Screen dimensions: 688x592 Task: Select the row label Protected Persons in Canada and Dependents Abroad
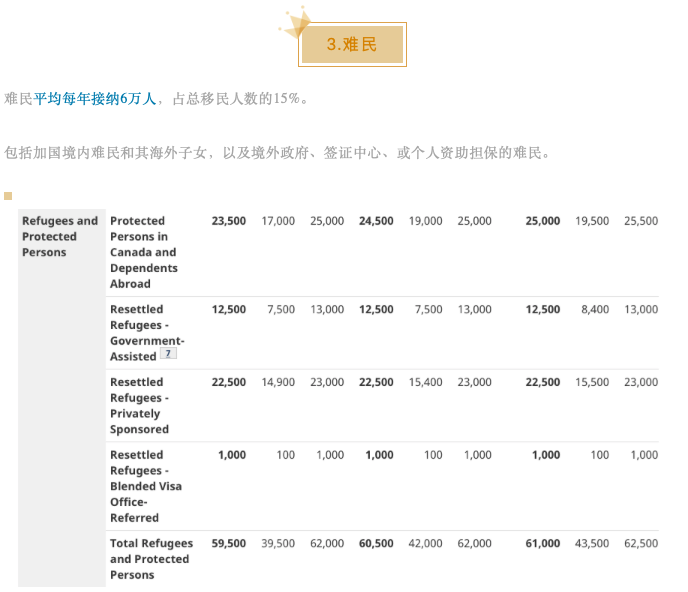[x=143, y=252]
